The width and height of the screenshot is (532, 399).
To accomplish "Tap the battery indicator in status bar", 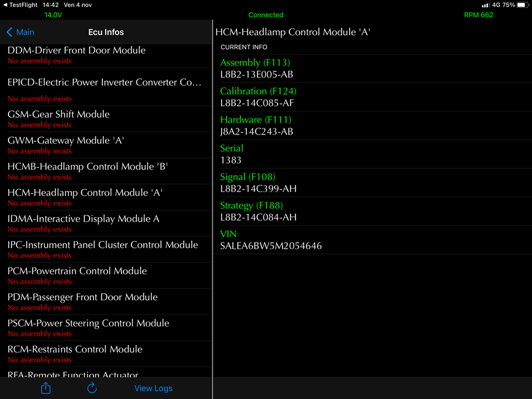I will [523, 5].
